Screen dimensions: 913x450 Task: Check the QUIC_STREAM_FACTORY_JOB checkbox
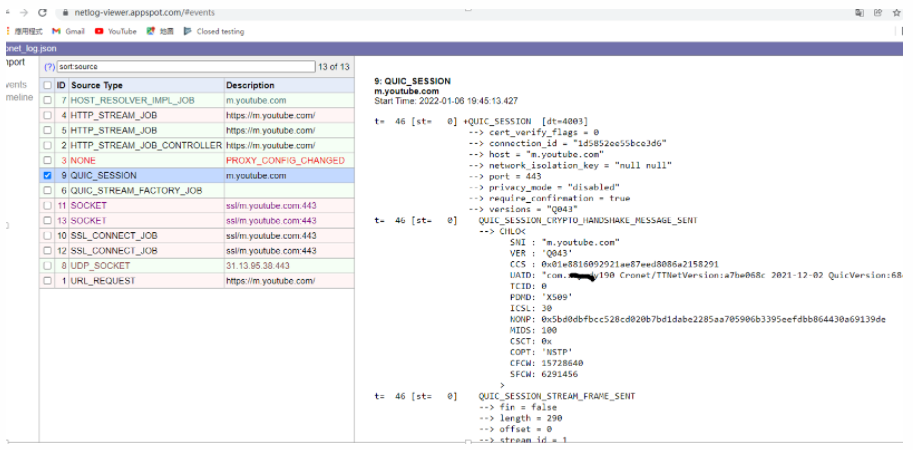[x=47, y=190]
